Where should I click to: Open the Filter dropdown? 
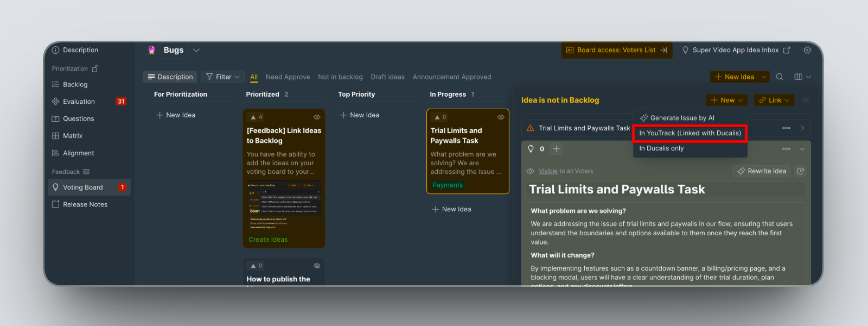223,77
